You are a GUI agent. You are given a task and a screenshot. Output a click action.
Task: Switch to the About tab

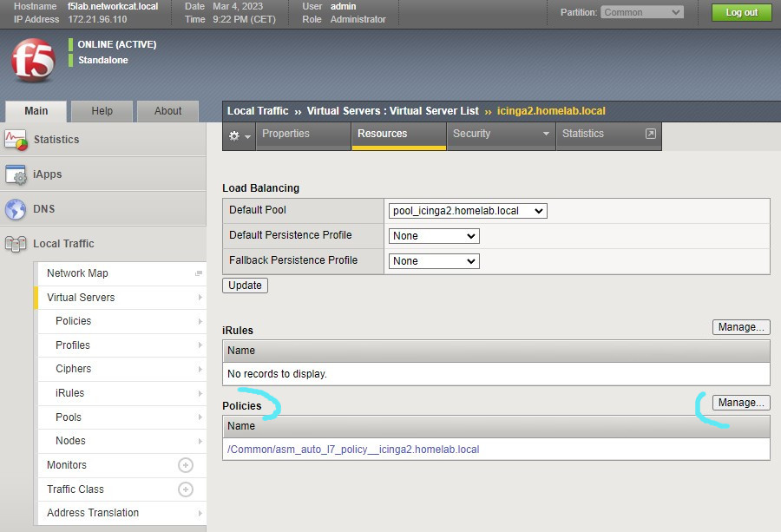(x=167, y=111)
